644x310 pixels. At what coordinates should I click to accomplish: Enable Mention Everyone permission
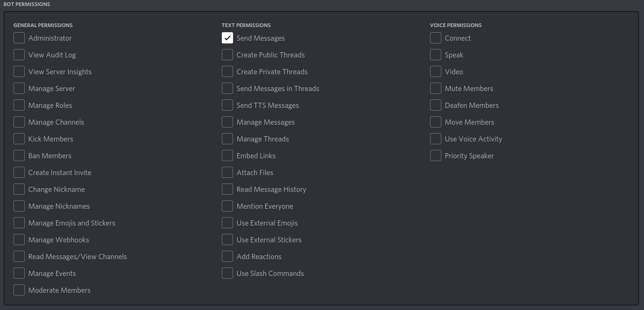click(227, 206)
